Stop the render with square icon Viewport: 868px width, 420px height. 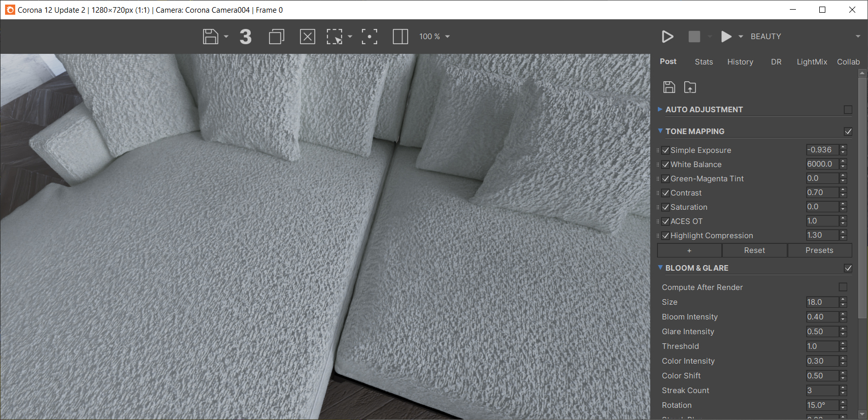[694, 37]
